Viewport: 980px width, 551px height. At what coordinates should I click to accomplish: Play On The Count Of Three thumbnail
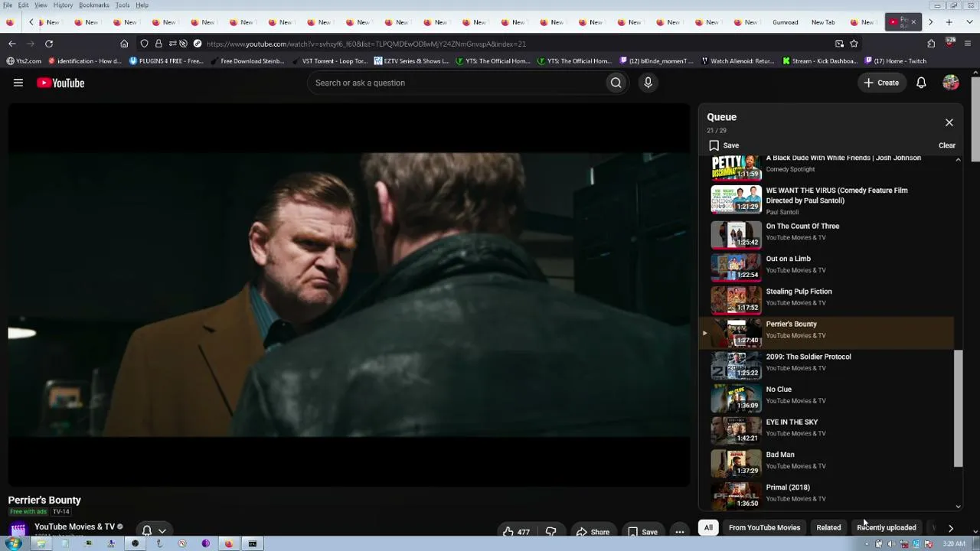coord(736,235)
